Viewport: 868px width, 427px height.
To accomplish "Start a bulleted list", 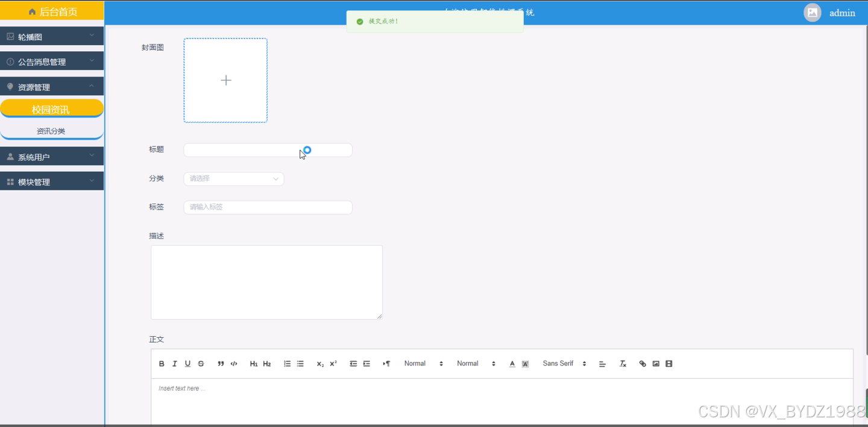I will [x=300, y=364].
